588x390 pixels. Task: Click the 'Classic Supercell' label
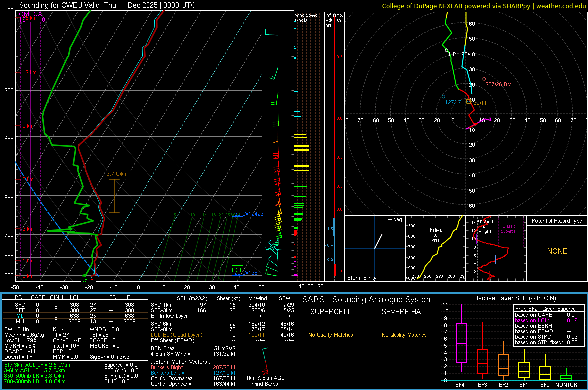pos(509,229)
